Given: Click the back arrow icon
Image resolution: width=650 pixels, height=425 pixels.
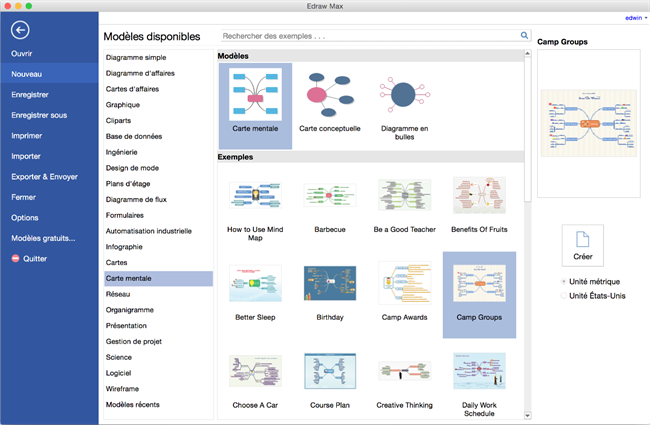Looking at the screenshot, I should [20, 30].
